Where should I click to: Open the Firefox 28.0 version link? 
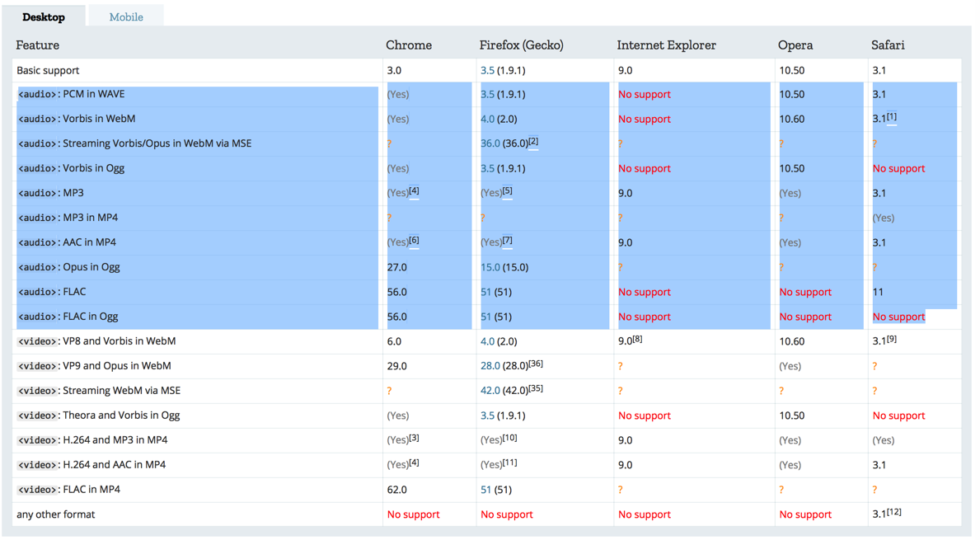coord(490,365)
